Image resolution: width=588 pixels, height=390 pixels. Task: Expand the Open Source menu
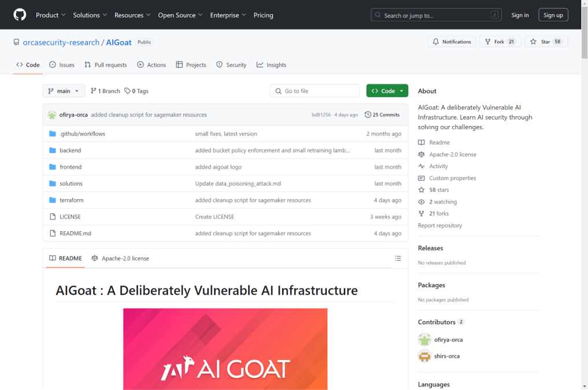point(180,15)
